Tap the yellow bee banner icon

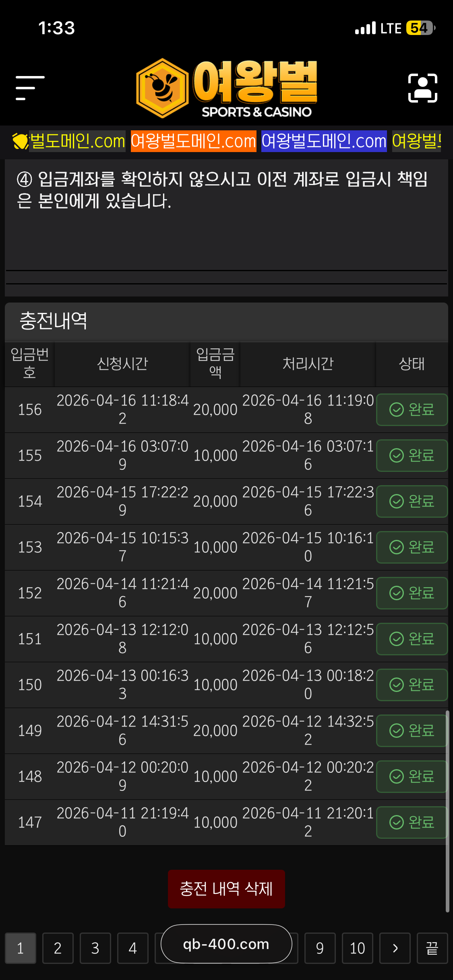tap(20, 141)
